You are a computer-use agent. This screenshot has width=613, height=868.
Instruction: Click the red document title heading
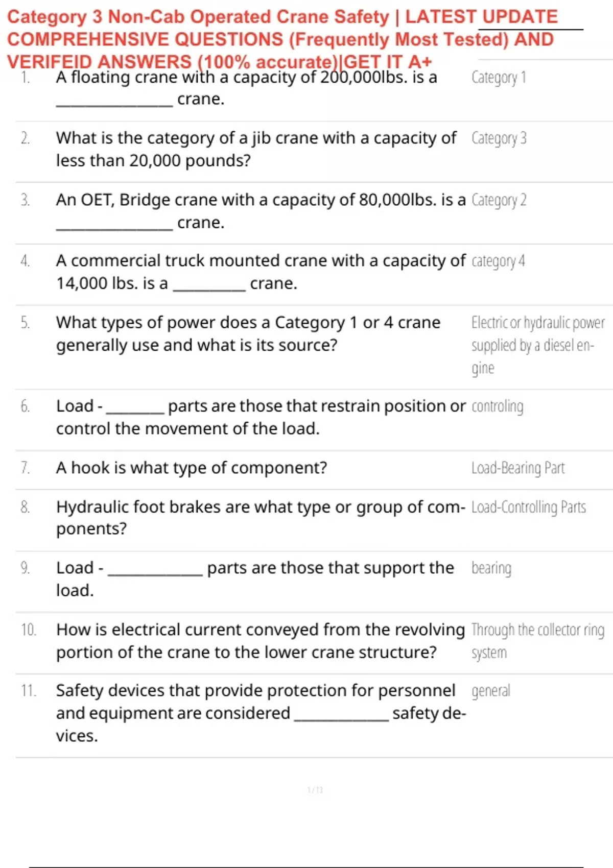(282, 39)
